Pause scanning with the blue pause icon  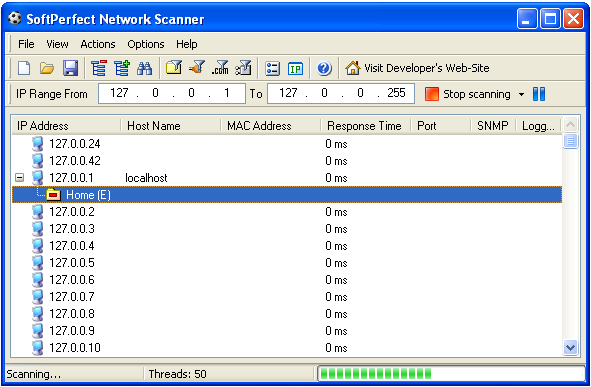coord(539,94)
